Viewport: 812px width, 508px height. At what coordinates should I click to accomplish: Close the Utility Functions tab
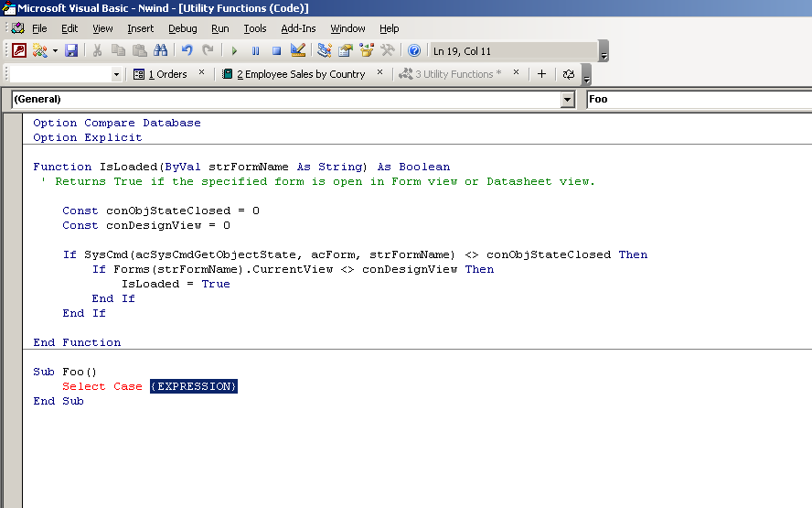(516, 72)
